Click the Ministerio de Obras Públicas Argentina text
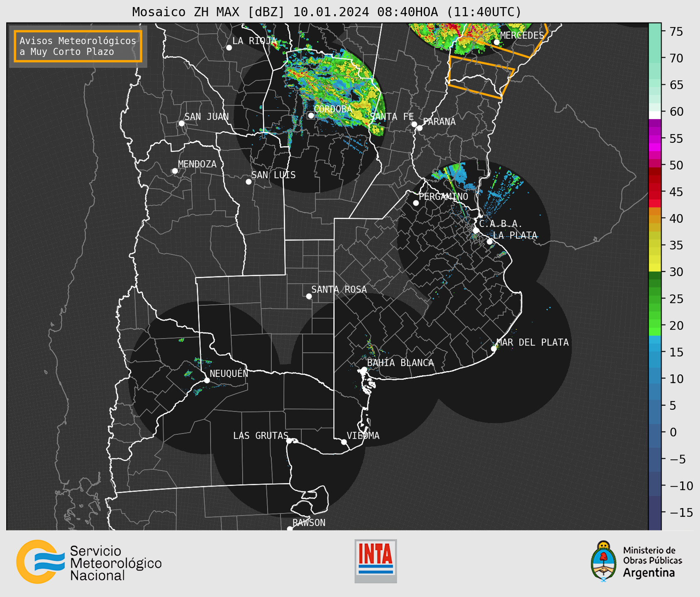 pos(652,561)
